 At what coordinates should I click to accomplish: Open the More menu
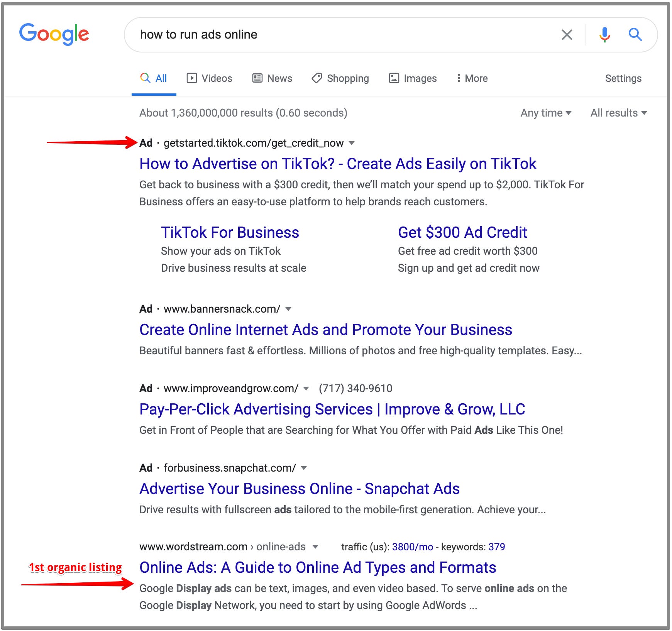[x=472, y=78]
